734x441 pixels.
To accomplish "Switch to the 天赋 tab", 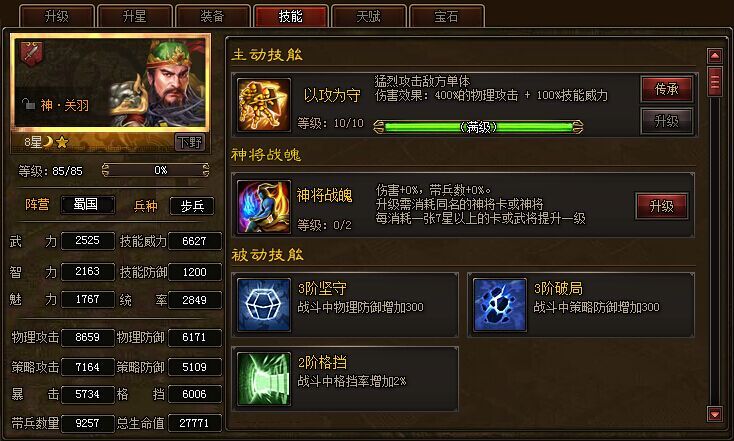I will pos(368,16).
